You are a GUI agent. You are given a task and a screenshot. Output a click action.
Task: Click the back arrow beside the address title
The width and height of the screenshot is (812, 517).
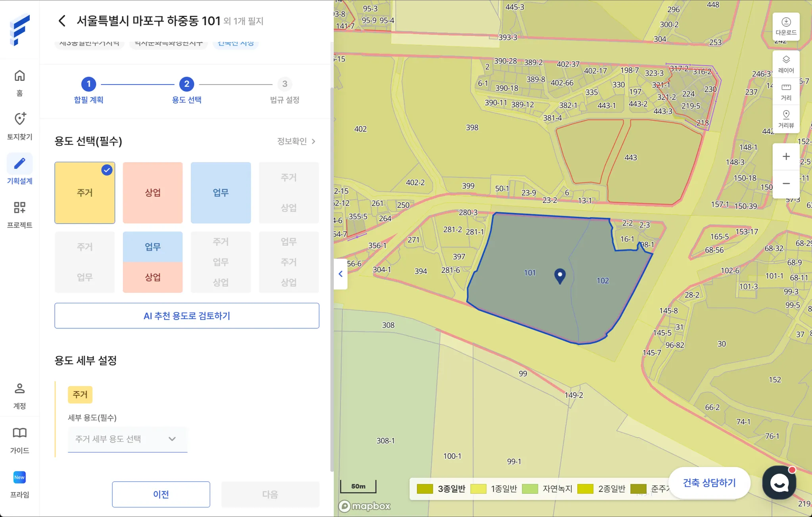pos(62,21)
